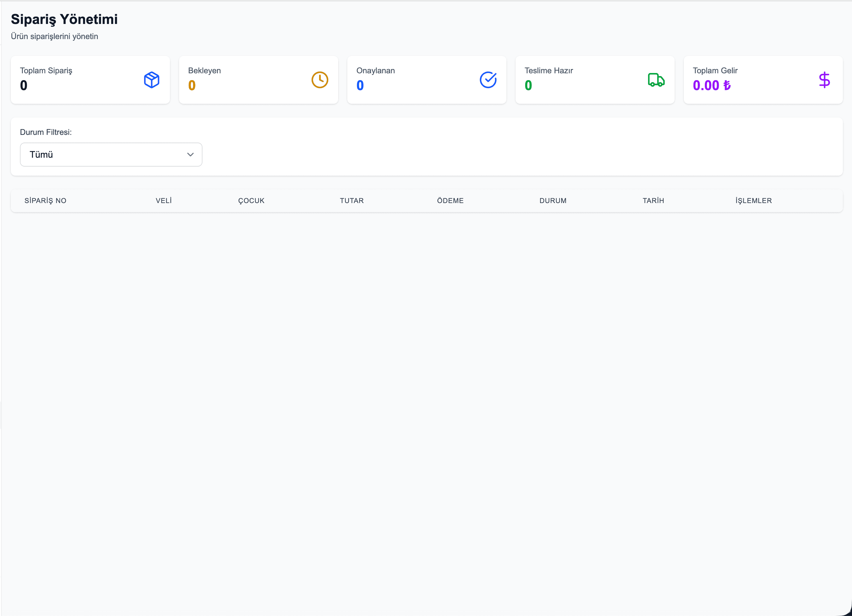Click the SİPARİŞ NO column header
The width and height of the screenshot is (852, 616).
point(45,200)
